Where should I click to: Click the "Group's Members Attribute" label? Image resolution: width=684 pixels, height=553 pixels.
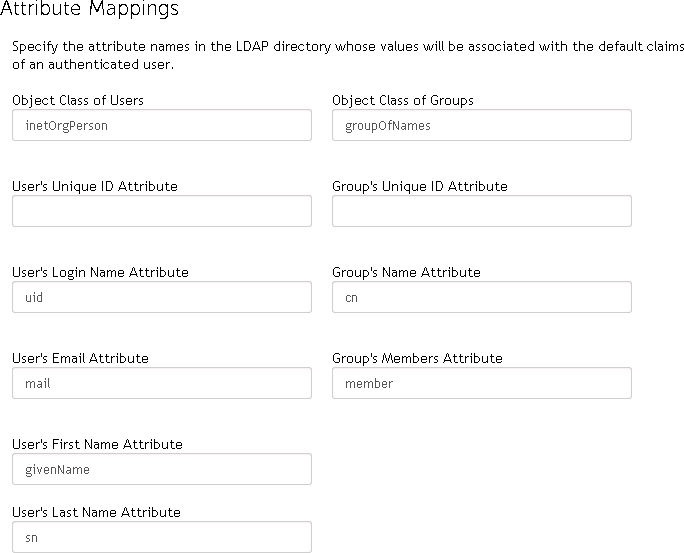[417, 358]
